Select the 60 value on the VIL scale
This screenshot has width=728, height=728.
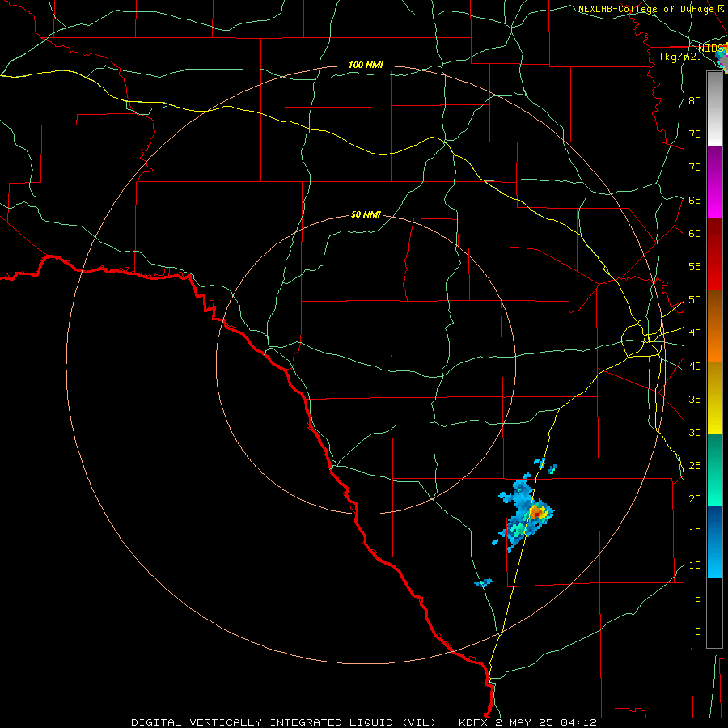tap(695, 234)
